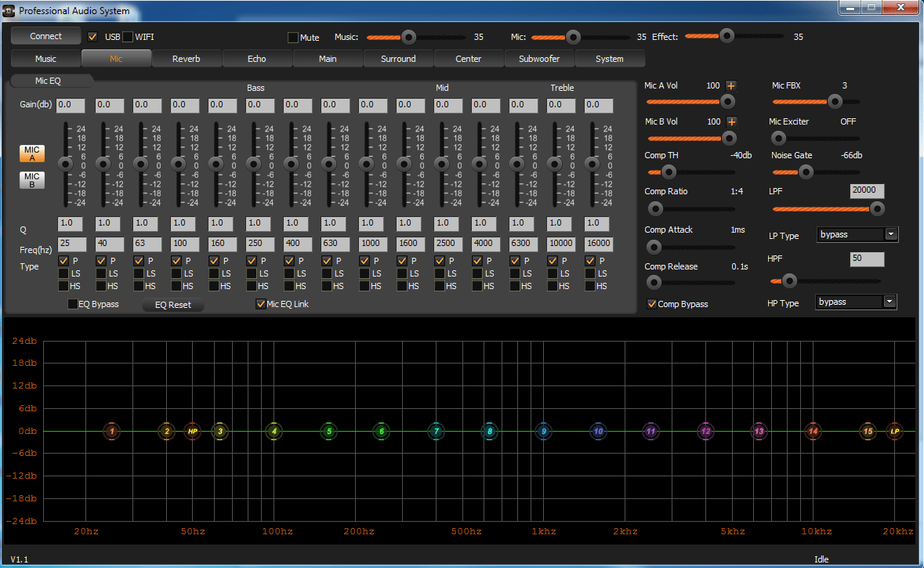924x568 pixels.
Task: Click the orange plus icon beside Mic B Vol
Action: coord(731,121)
